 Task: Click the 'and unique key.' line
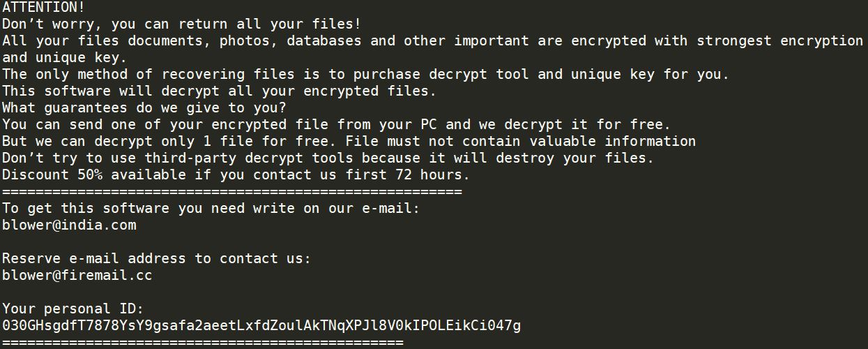[65, 57]
